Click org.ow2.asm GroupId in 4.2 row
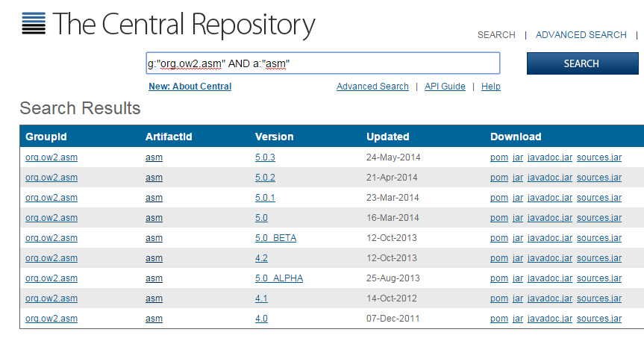The image size is (644, 344). tap(51, 258)
